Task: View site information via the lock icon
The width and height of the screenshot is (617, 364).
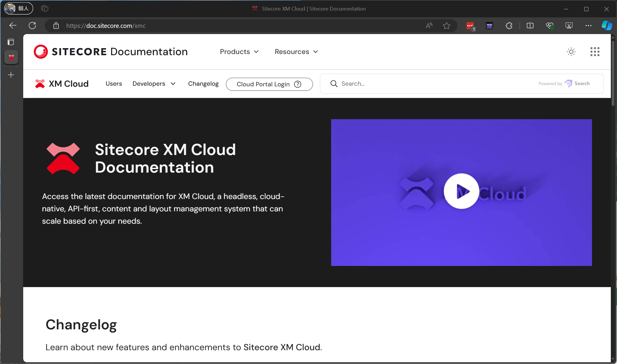Action: point(56,26)
